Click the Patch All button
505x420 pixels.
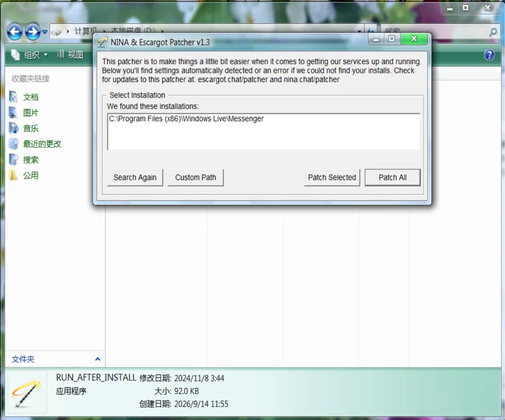(x=392, y=177)
